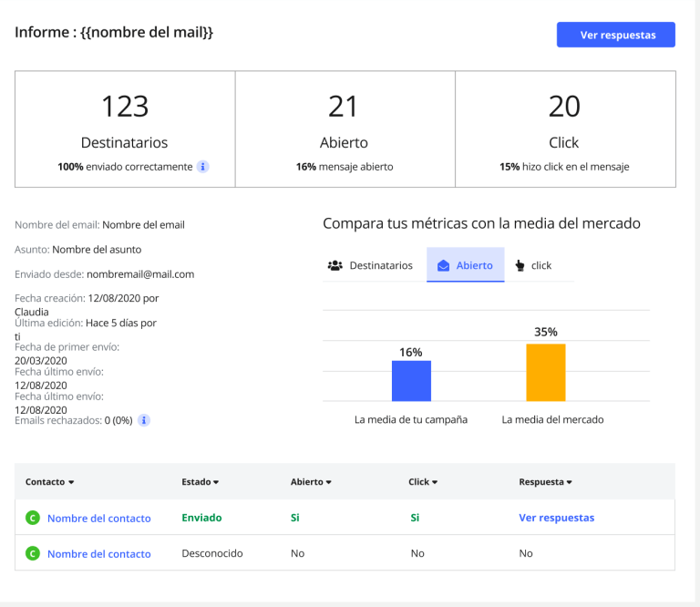Click the pointing hand click icon
This screenshot has width=700, height=607.
click(520, 265)
